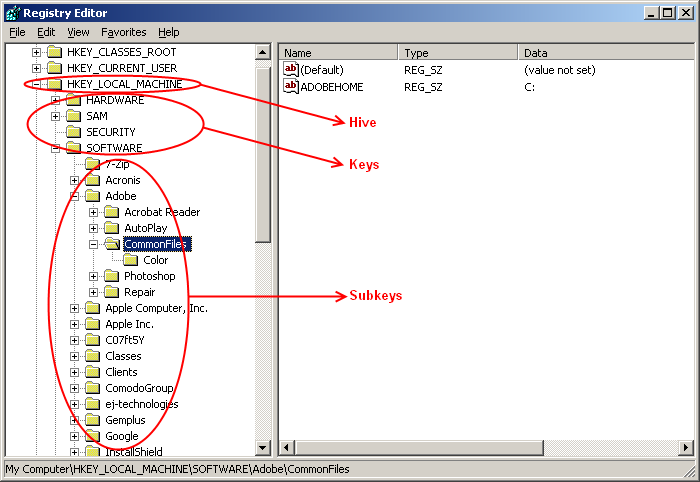Expand the Acrobat Reader key
The width and height of the screenshot is (700, 482).
(x=94, y=212)
